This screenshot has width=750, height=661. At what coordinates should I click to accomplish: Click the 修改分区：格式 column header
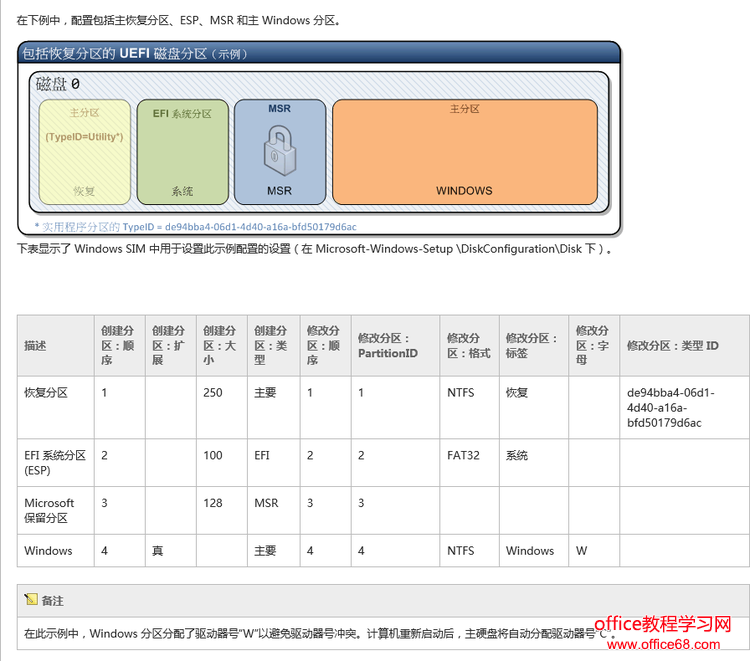pos(469,346)
